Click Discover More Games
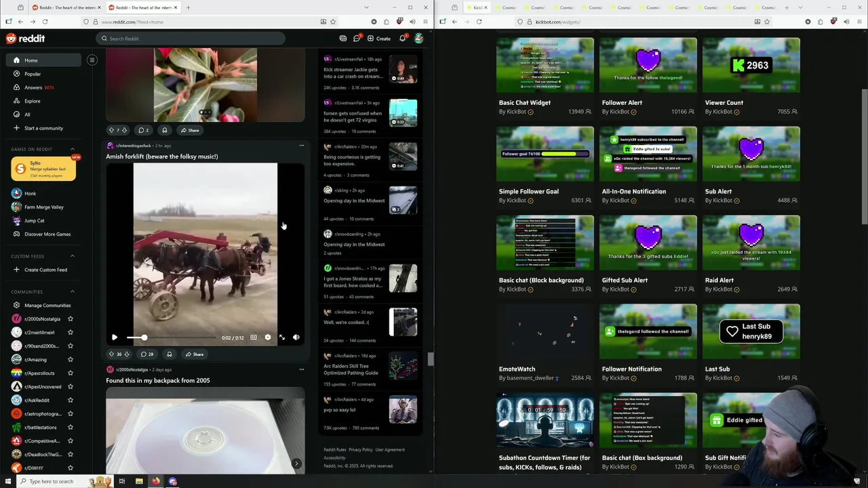The height and width of the screenshot is (488, 868). tap(43, 234)
